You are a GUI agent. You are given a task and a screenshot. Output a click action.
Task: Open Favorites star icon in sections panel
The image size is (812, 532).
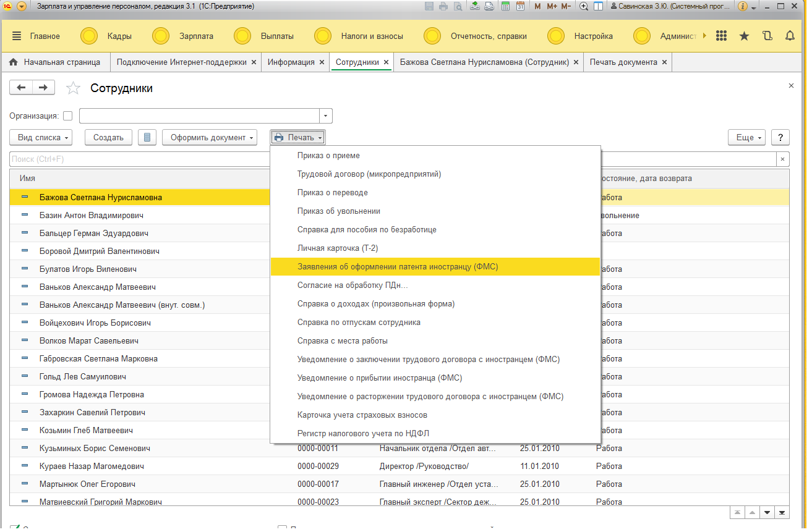click(745, 36)
